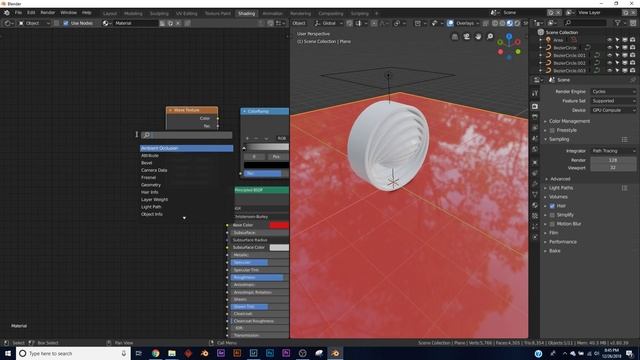The image size is (640, 360).
Task: Click the Principled BSDF node header
Action: (x=262, y=190)
